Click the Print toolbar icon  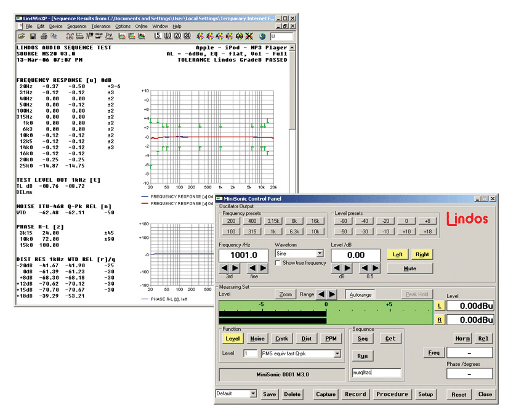(x=45, y=37)
